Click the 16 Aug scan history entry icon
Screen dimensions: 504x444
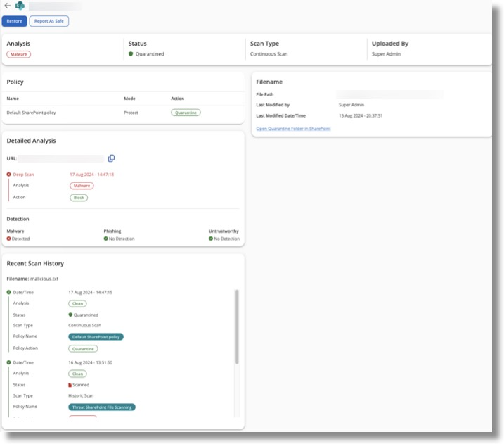click(x=9, y=362)
